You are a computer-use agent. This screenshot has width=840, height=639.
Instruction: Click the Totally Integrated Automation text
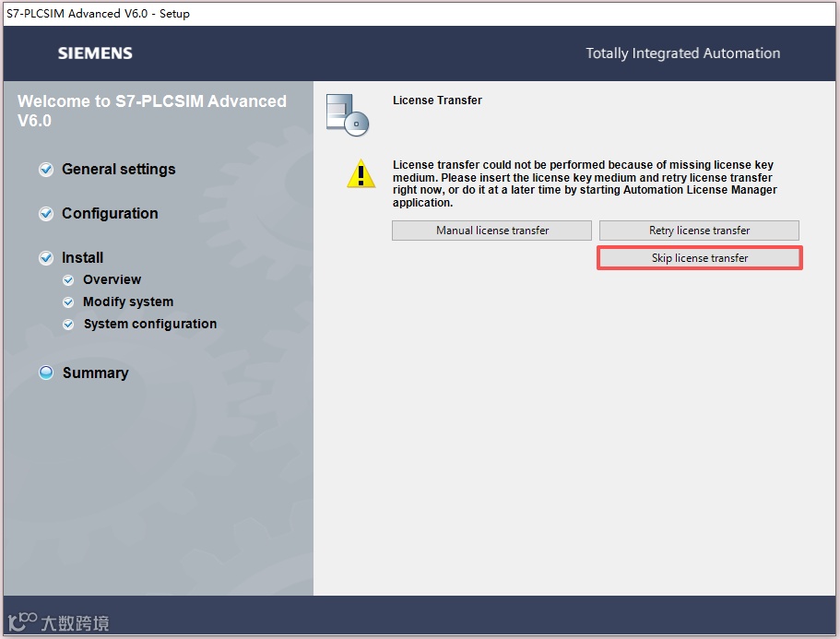point(682,53)
